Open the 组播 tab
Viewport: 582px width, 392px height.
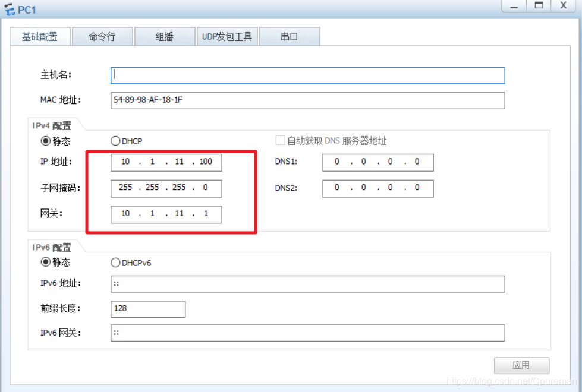[x=165, y=36]
